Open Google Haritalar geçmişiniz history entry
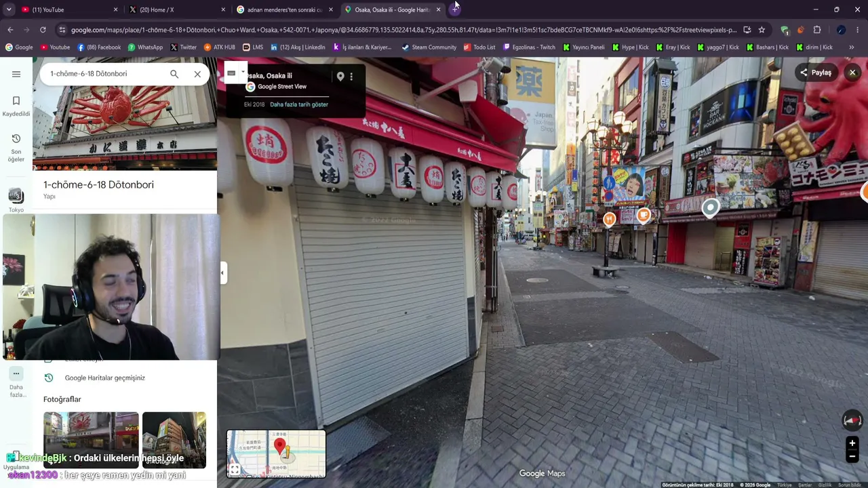Screen dimensions: 868x488 (105, 378)
